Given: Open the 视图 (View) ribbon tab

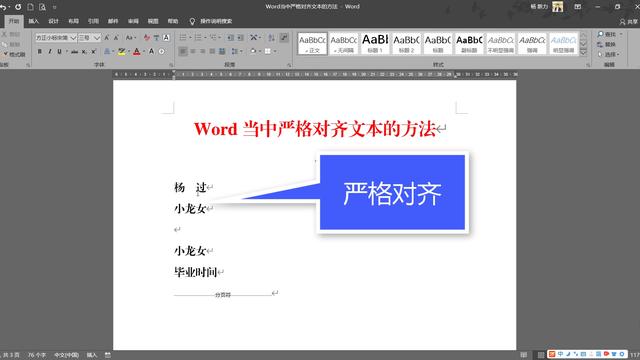Looking at the screenshot, I should pyautogui.click(x=153, y=21).
